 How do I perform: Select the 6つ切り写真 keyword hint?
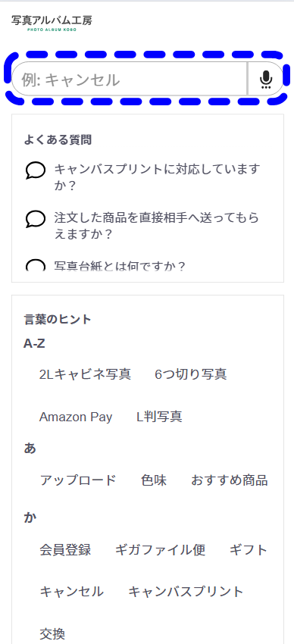191,374
